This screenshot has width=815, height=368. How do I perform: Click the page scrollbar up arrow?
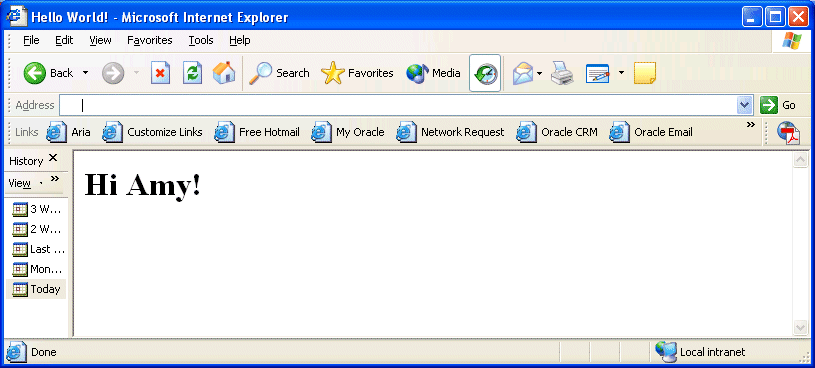pyautogui.click(x=800, y=160)
